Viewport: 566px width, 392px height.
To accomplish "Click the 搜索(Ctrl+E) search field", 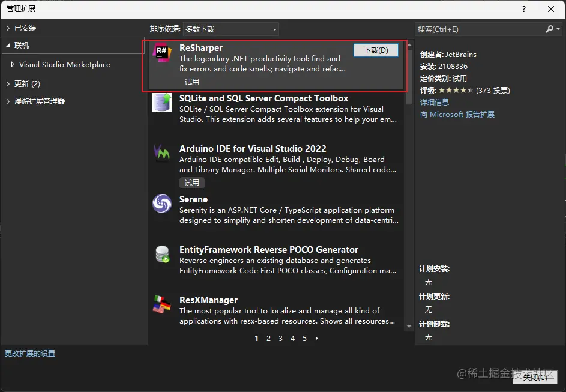I will coord(480,29).
